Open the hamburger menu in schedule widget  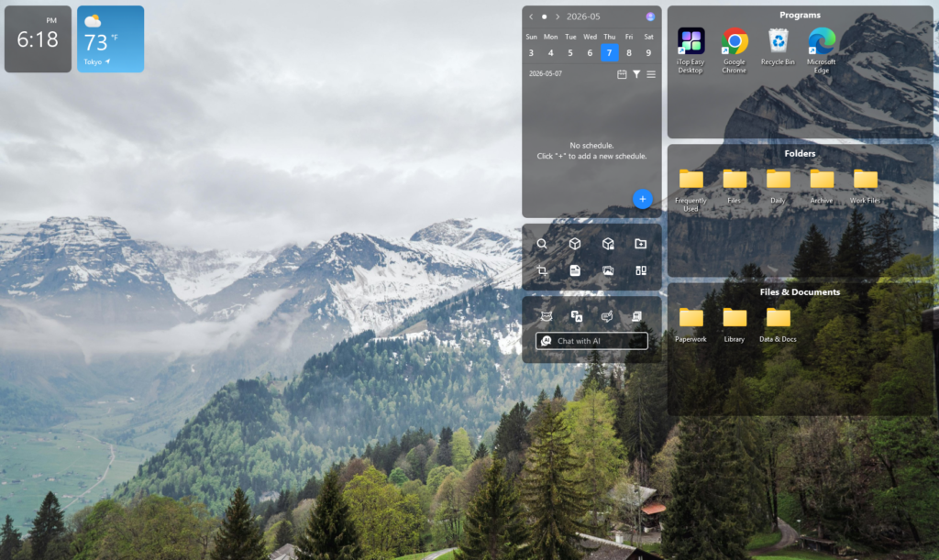pyautogui.click(x=651, y=74)
